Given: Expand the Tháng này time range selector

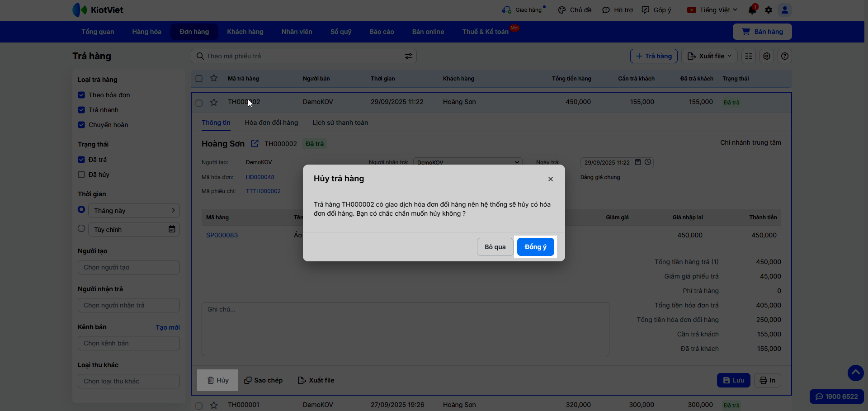Looking at the screenshot, I should coord(134,210).
